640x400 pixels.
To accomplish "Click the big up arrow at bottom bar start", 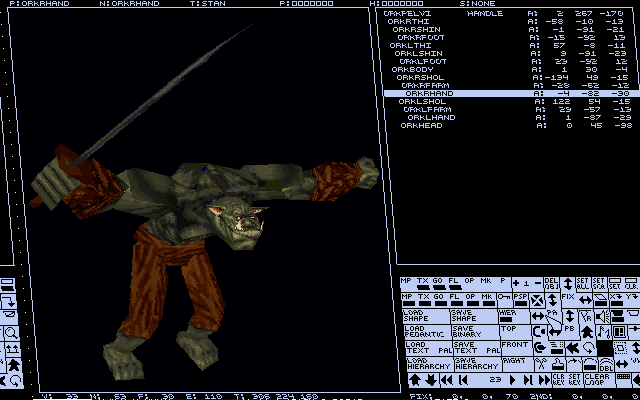I will [415, 380].
